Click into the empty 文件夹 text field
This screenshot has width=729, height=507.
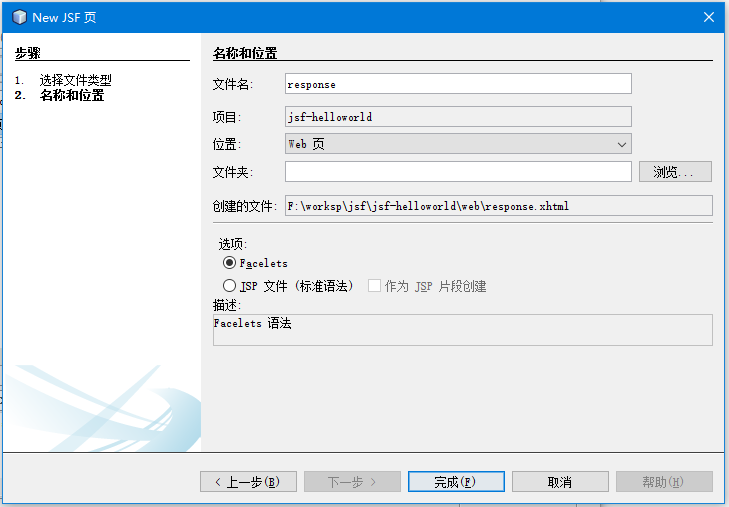(x=458, y=172)
